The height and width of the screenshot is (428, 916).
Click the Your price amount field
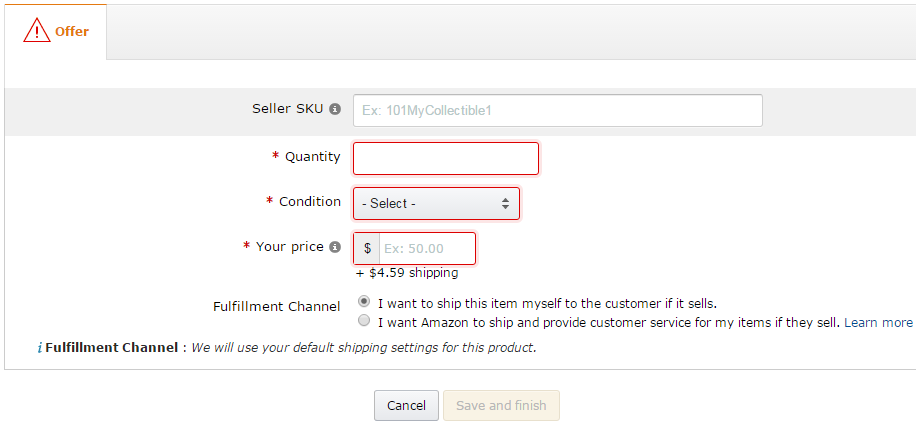point(426,248)
